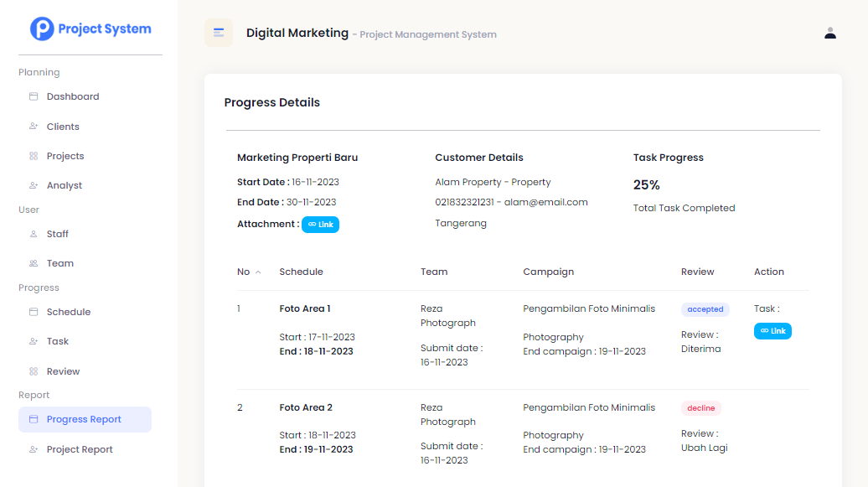Click the Project System logo icon
Image resolution: width=868 pixels, height=487 pixels.
[x=42, y=29]
